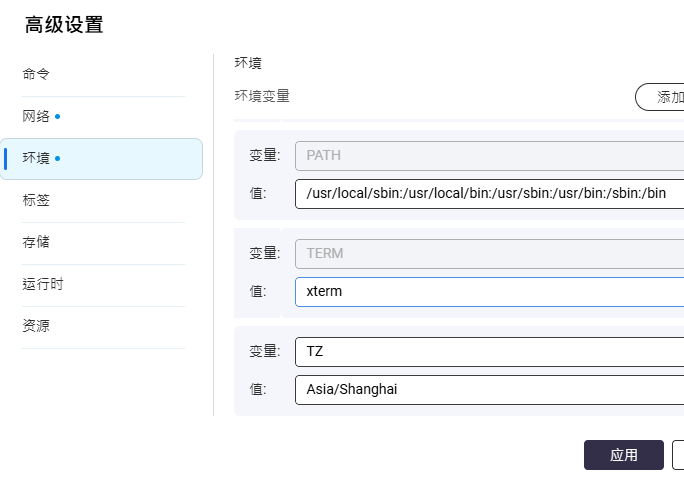
Task: Focus the Asia/Shanghai value field
Action: coord(489,390)
